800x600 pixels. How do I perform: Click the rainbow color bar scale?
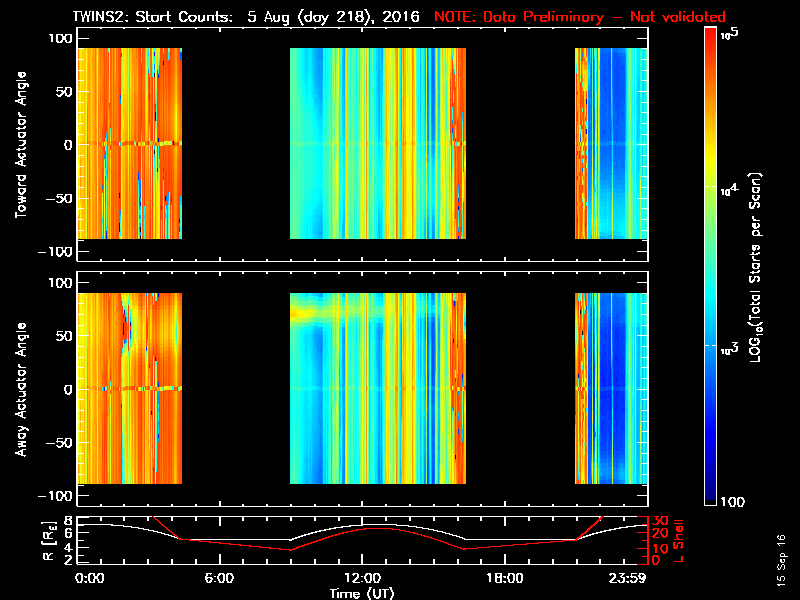coord(710,266)
